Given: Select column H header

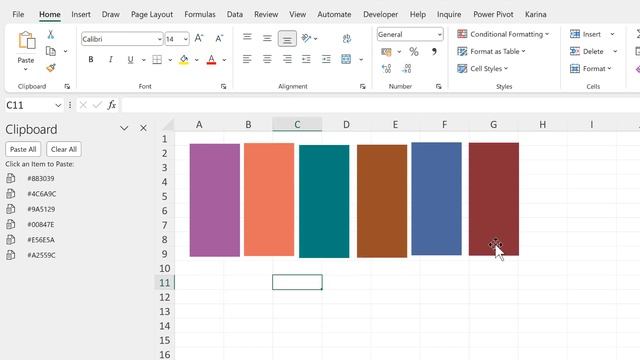Looking at the screenshot, I should point(542,124).
